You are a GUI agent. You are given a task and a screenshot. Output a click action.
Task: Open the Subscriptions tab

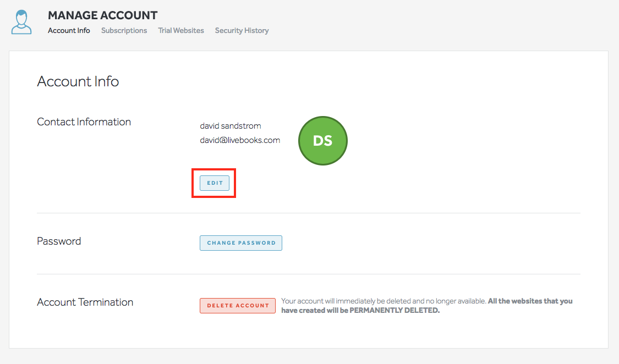tap(124, 31)
